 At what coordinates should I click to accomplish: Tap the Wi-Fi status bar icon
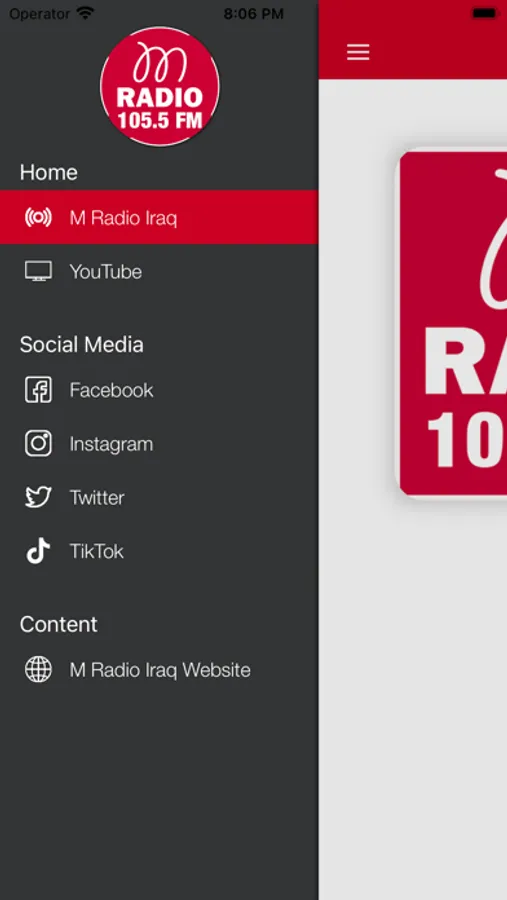pyautogui.click(x=86, y=13)
